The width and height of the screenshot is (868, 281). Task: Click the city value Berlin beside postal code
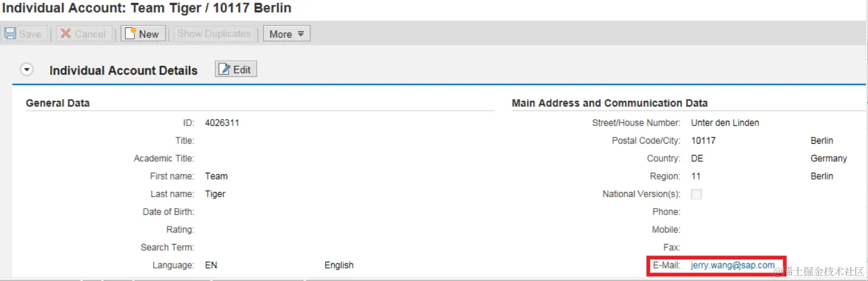(x=822, y=140)
